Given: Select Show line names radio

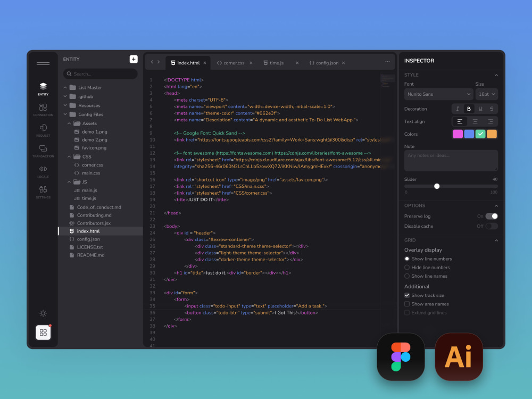Looking at the screenshot, I should coord(407,276).
